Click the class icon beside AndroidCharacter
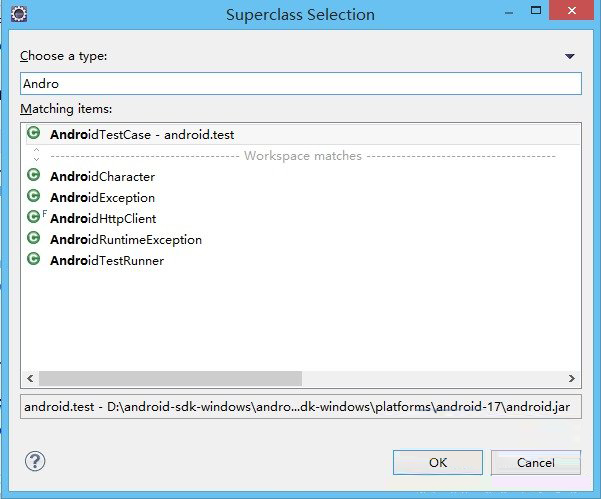This screenshot has width=601, height=499. tap(33, 175)
